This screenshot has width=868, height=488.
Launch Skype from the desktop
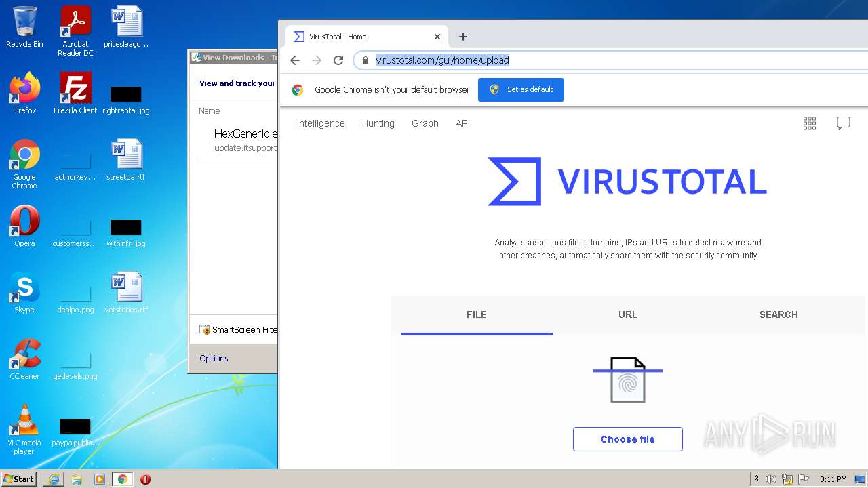(24, 293)
